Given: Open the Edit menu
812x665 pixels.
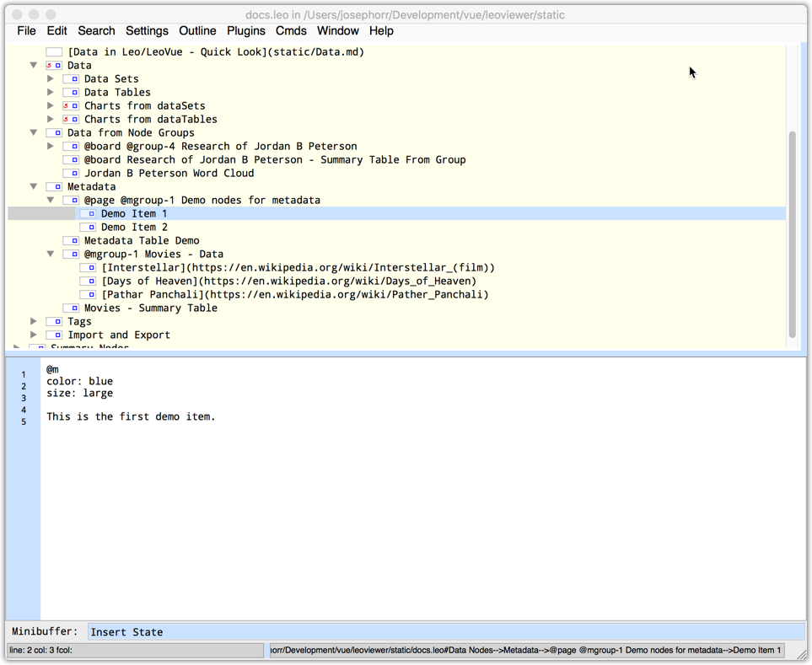Looking at the screenshot, I should (57, 31).
